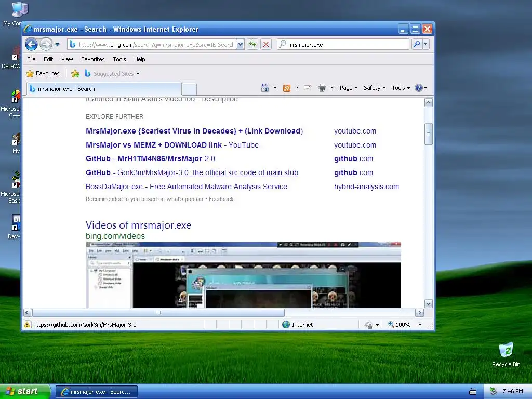Viewport: 532px width, 399px height.
Task: Open MrsMajor vs MEMZ YouTube link
Action: pos(172,145)
